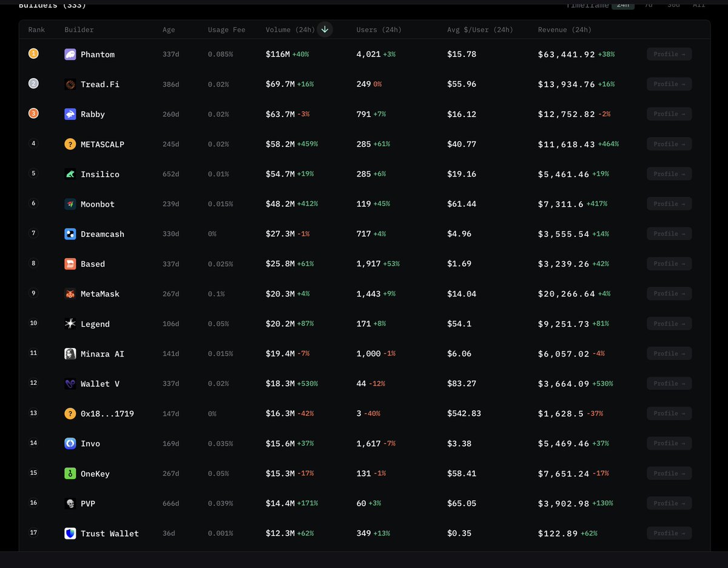Screen dimensions: 728x568
Task: Click the rank 17 number badge
Action: tap(33, 533)
